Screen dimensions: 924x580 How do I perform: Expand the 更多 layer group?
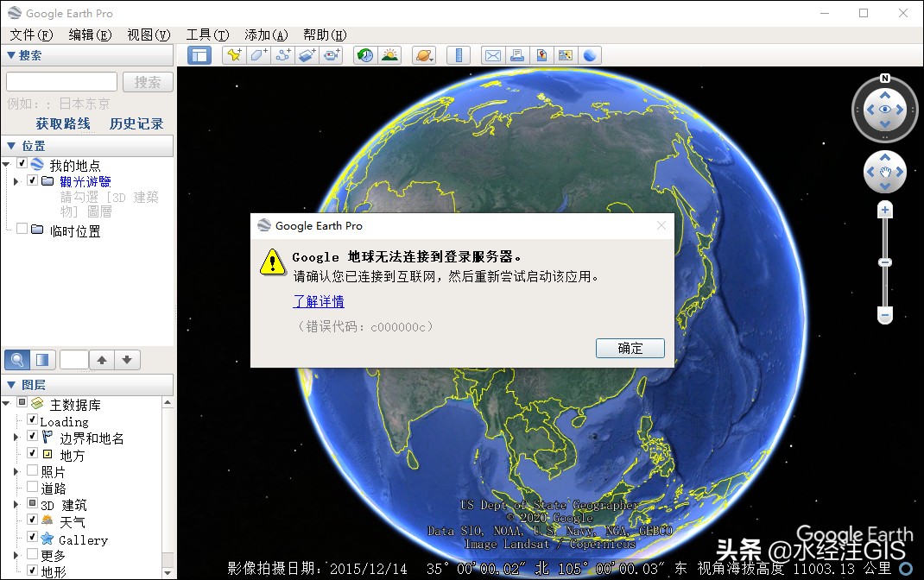click(16, 555)
